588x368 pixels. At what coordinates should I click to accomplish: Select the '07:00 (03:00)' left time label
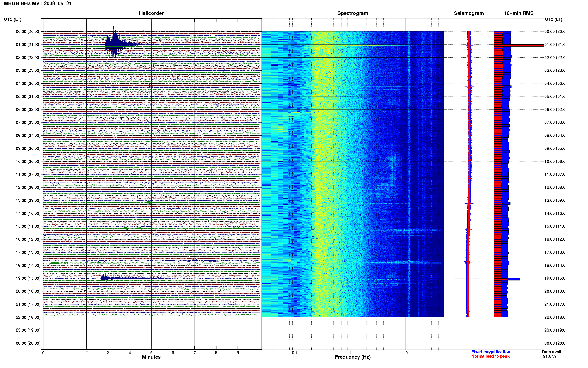(x=28, y=122)
